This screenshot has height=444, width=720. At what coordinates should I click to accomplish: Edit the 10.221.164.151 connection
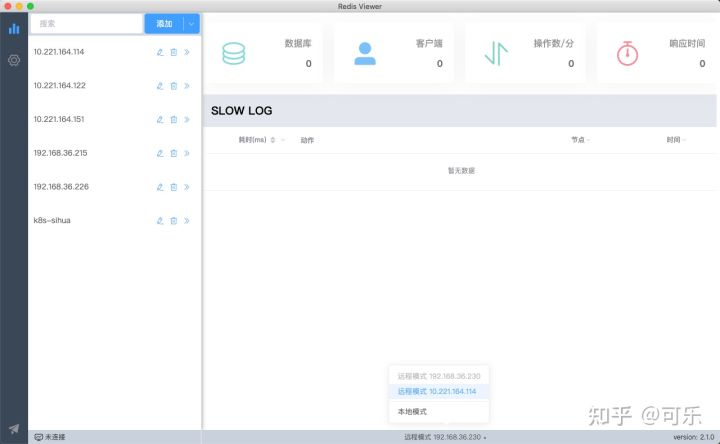pos(160,119)
